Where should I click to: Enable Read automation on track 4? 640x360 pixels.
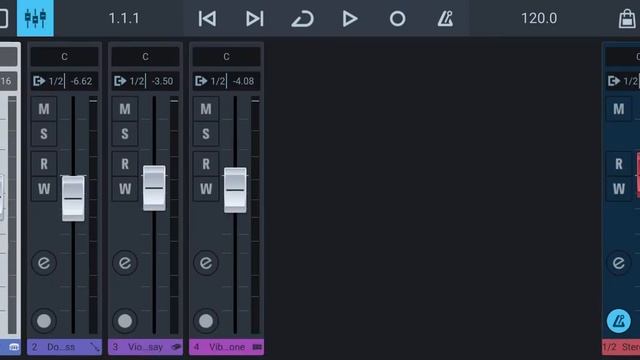click(x=206, y=164)
